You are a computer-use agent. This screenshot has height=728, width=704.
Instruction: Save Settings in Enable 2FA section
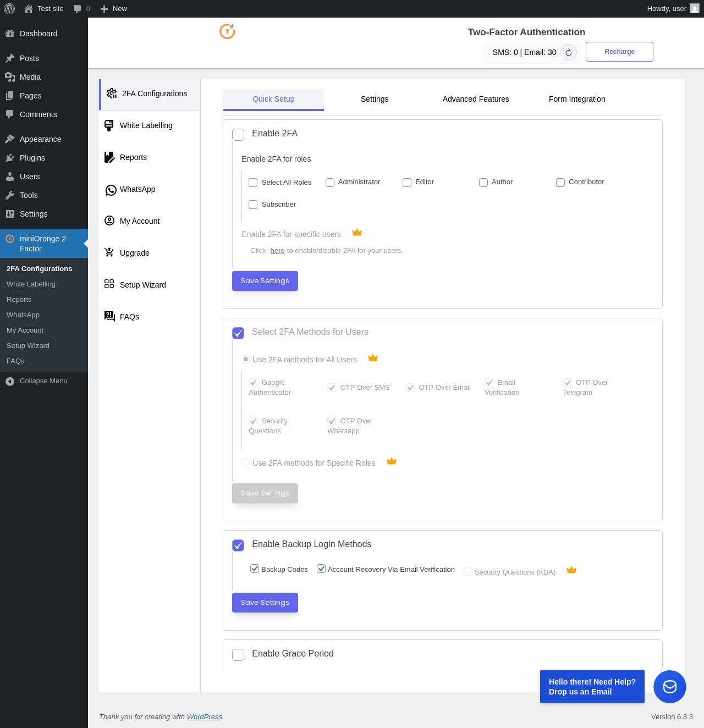pos(265,281)
